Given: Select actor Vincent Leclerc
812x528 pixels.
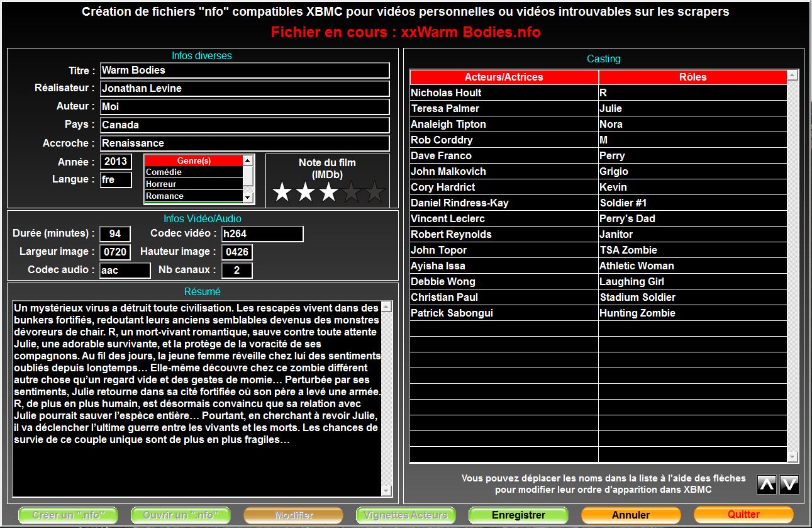Looking at the screenshot, I should coord(504,218).
